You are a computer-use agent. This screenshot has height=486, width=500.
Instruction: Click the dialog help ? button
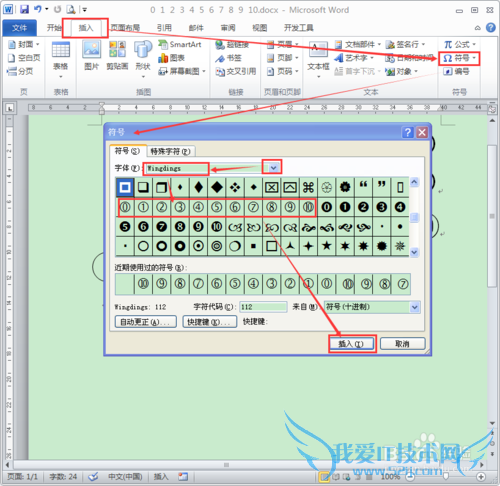click(x=408, y=132)
